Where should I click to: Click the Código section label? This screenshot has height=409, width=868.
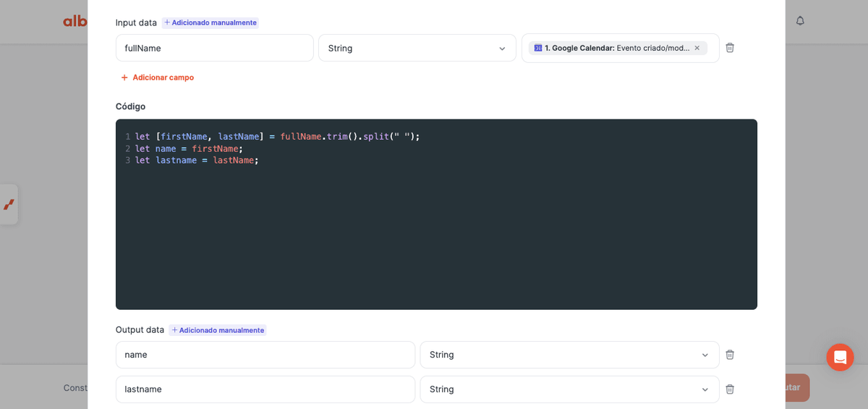click(130, 106)
